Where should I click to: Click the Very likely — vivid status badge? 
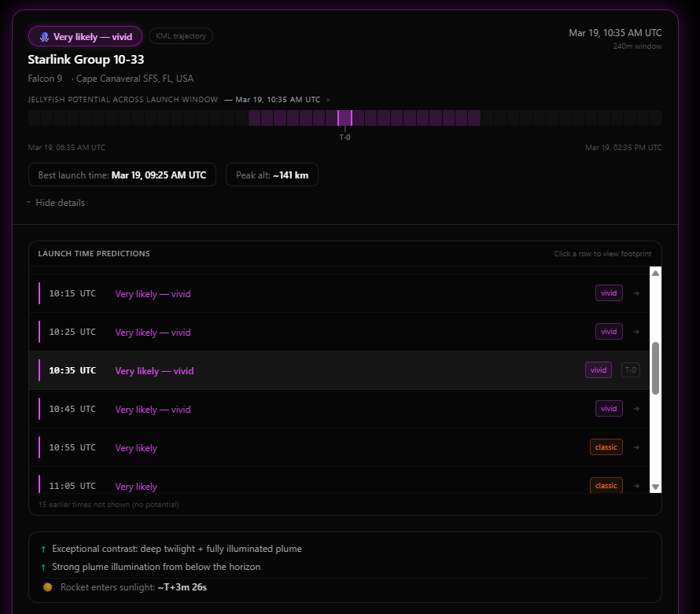pos(85,37)
